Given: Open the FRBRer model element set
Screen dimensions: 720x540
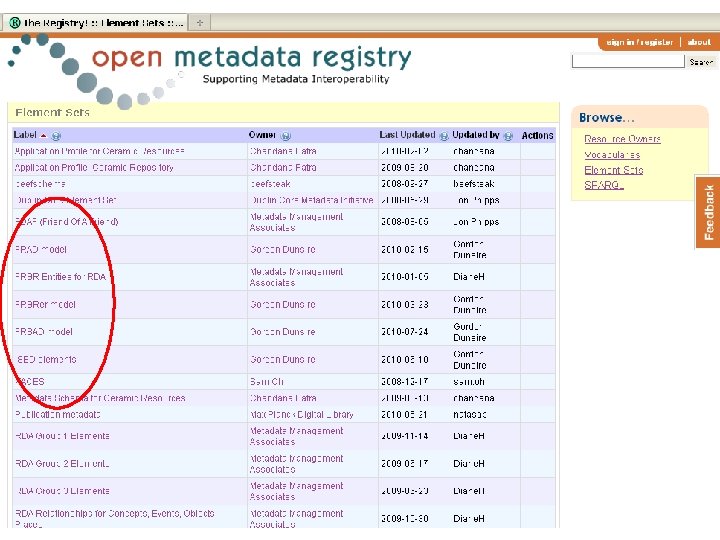Looking at the screenshot, I should click(45, 304).
